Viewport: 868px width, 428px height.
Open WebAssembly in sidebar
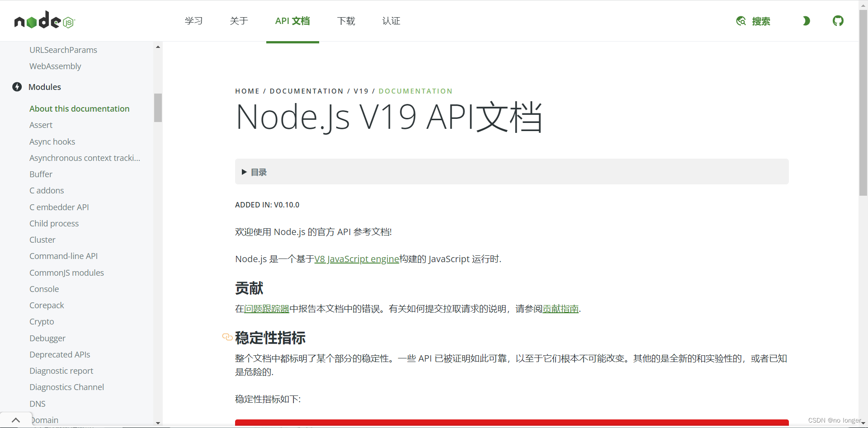tap(55, 66)
